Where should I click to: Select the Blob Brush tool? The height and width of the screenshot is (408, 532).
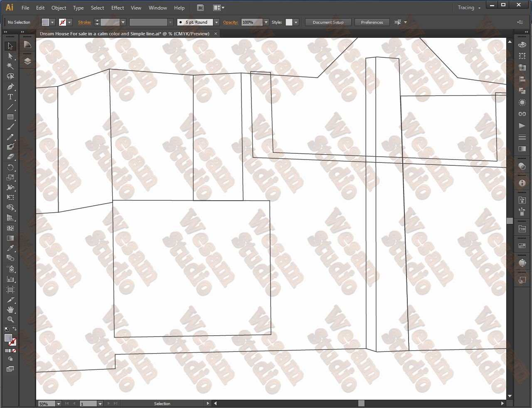10,147
